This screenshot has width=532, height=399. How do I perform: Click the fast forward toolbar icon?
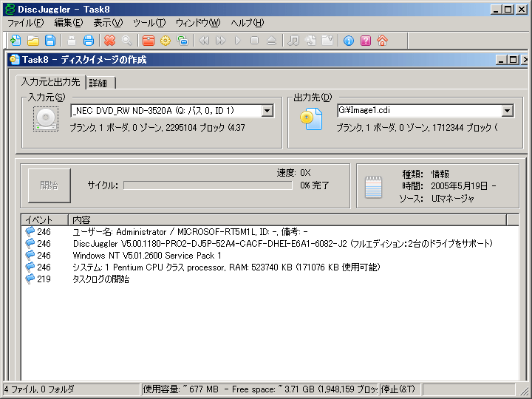click(x=221, y=41)
